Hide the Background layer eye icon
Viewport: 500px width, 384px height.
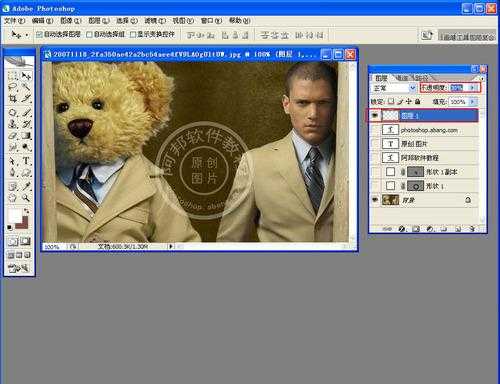coord(375,200)
